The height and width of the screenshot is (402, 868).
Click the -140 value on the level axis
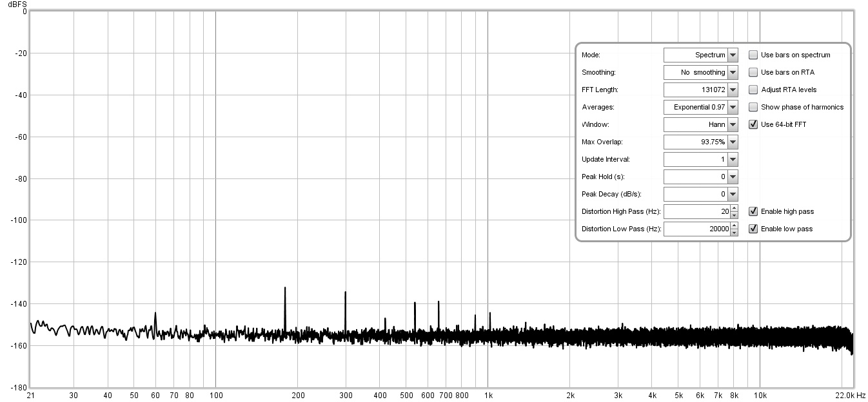coord(17,304)
